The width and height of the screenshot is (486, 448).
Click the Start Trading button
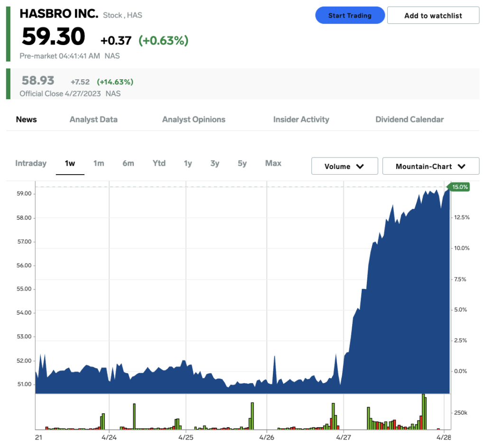click(x=350, y=15)
